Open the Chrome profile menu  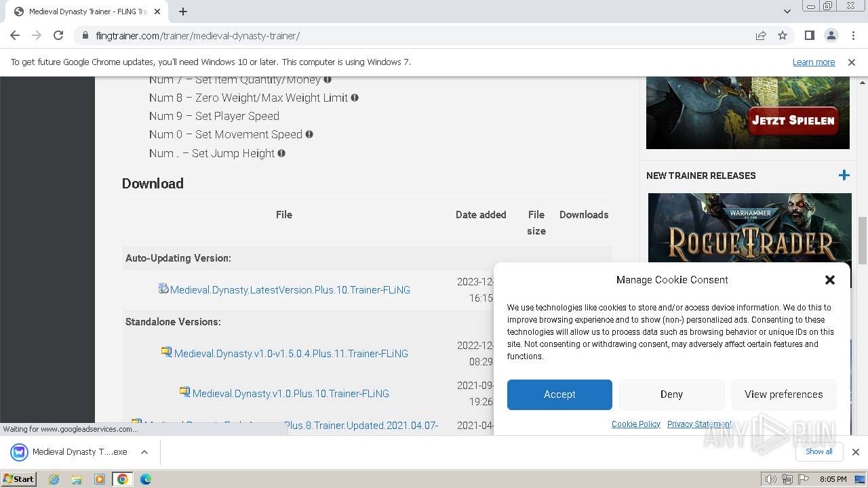coord(831,35)
